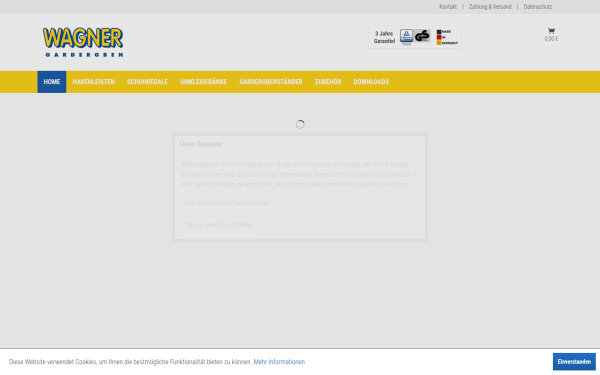The image size is (600, 375).
Task: Open Mehr Informationen cookie link
Action: [x=279, y=362]
